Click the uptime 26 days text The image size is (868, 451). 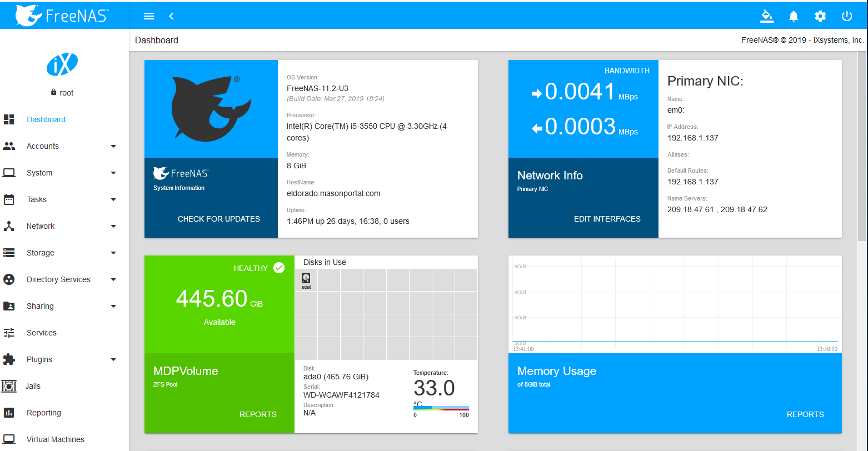tap(348, 221)
